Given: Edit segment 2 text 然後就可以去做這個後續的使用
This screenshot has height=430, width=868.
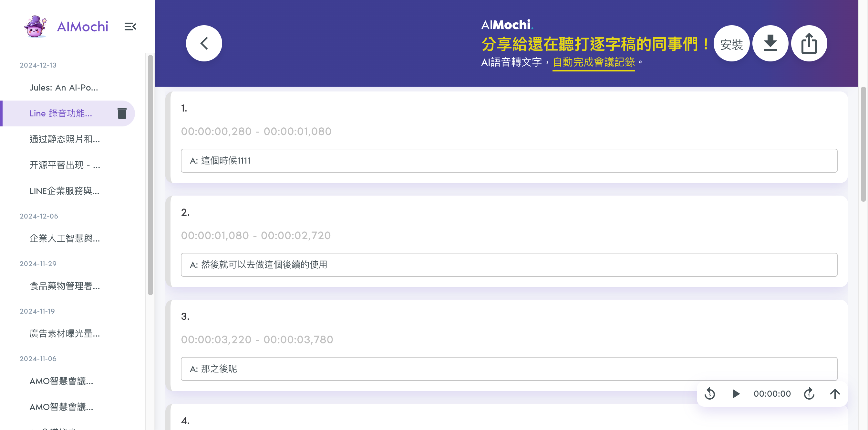Looking at the screenshot, I should pos(509,265).
